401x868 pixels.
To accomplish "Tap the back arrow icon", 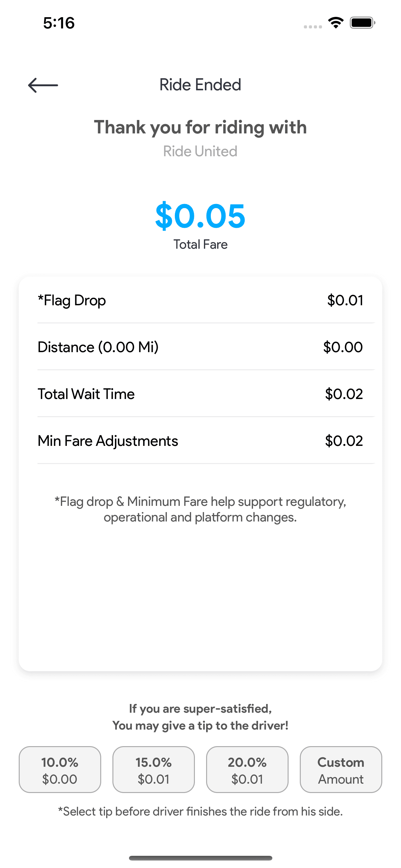I will pyautogui.click(x=43, y=85).
